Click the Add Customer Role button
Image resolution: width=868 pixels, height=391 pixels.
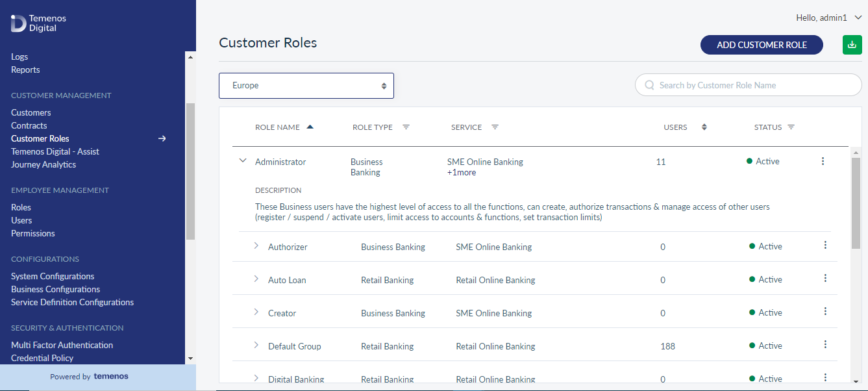pyautogui.click(x=762, y=45)
